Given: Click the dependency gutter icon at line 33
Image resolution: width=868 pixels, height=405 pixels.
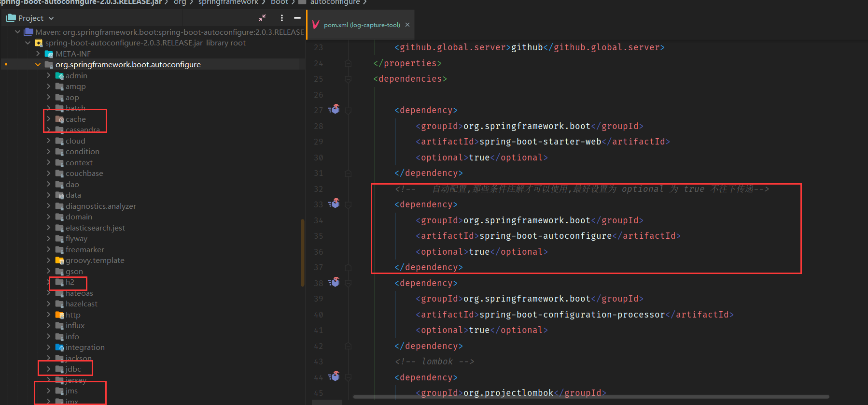Looking at the screenshot, I should tap(334, 203).
